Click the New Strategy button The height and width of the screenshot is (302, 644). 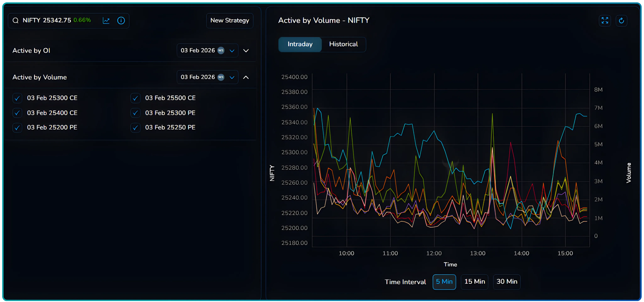pos(230,21)
